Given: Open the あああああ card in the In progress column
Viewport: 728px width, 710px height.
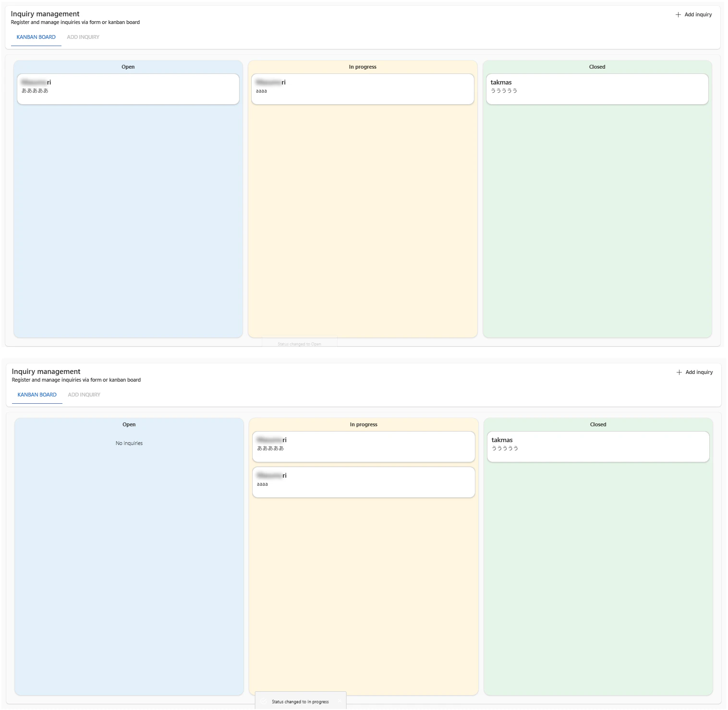Looking at the screenshot, I should point(364,446).
